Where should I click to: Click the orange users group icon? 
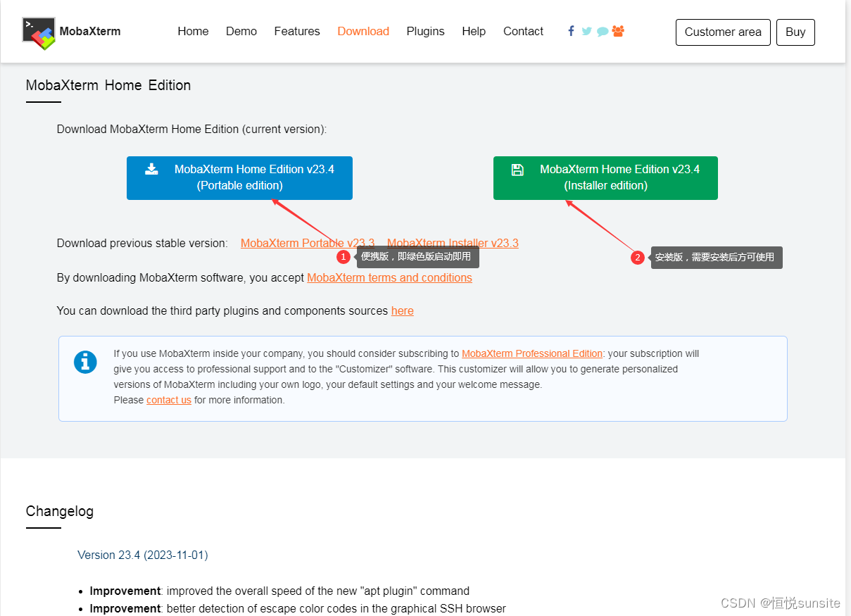click(x=618, y=31)
